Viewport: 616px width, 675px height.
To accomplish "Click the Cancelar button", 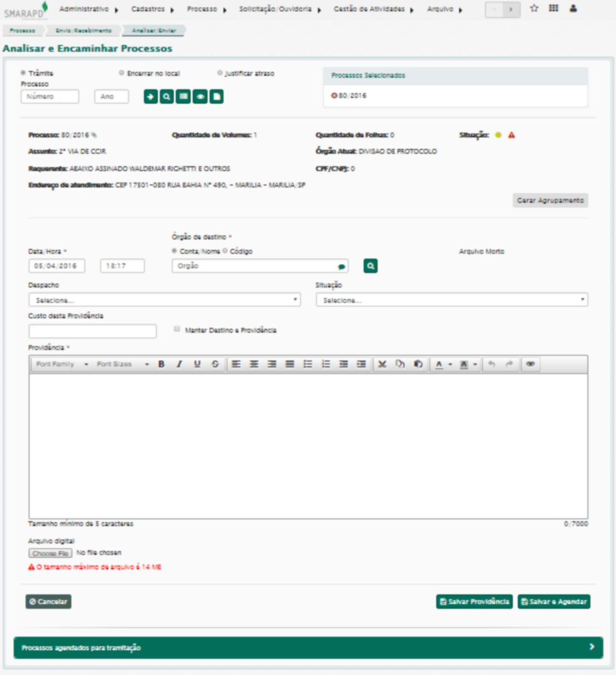I will coord(48,601).
